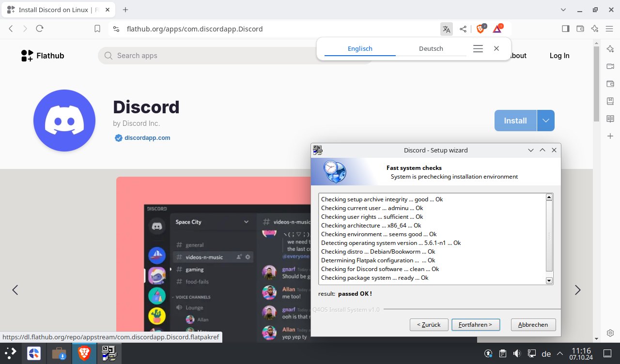The image size is (620, 364).
Task: Expand hidden system tray icons arrow
Action: pos(560,354)
